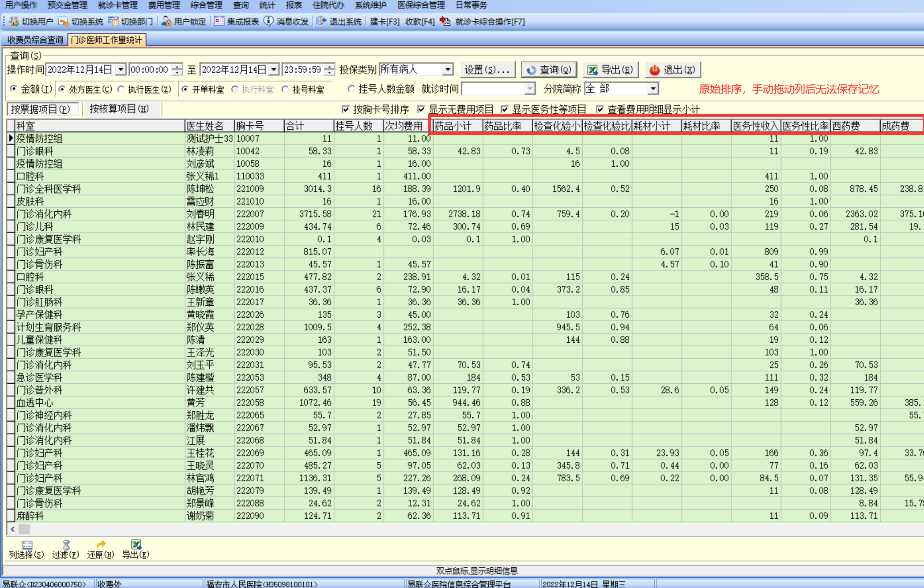Open the start date picker dropdown
Viewport: 924px width, 588px height.
(121, 69)
